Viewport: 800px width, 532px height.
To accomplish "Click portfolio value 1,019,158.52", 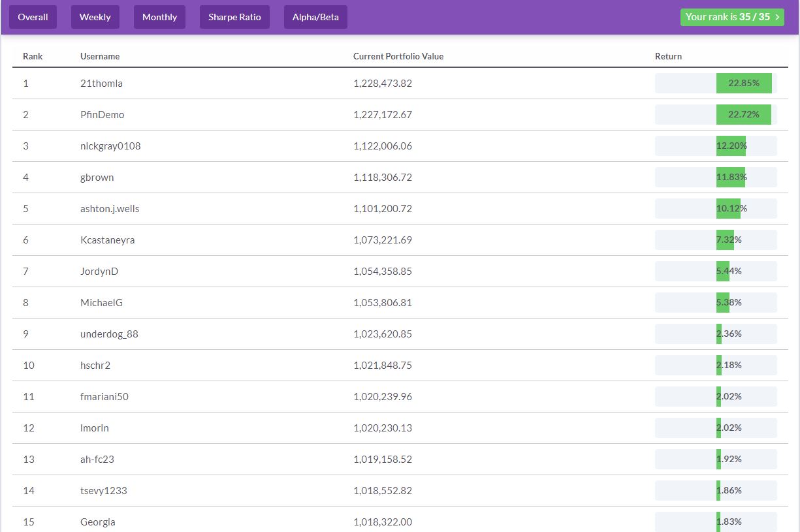I will 383,460.
